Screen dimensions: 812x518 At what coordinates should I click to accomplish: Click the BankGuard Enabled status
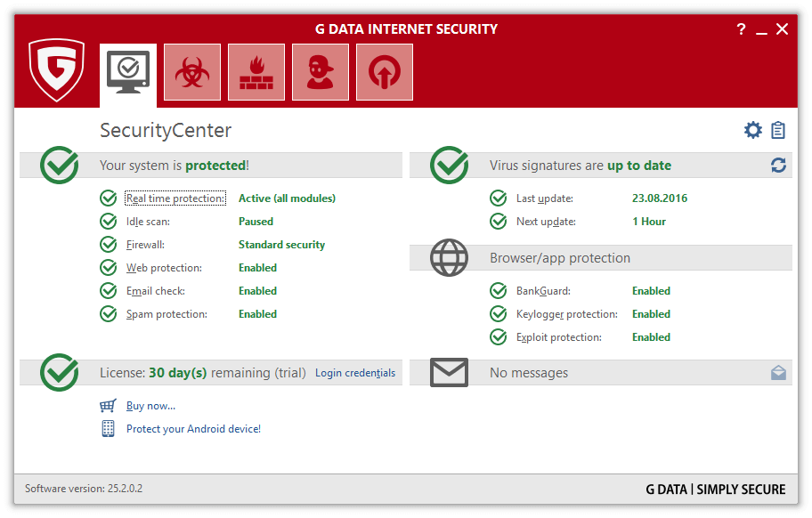tap(651, 291)
